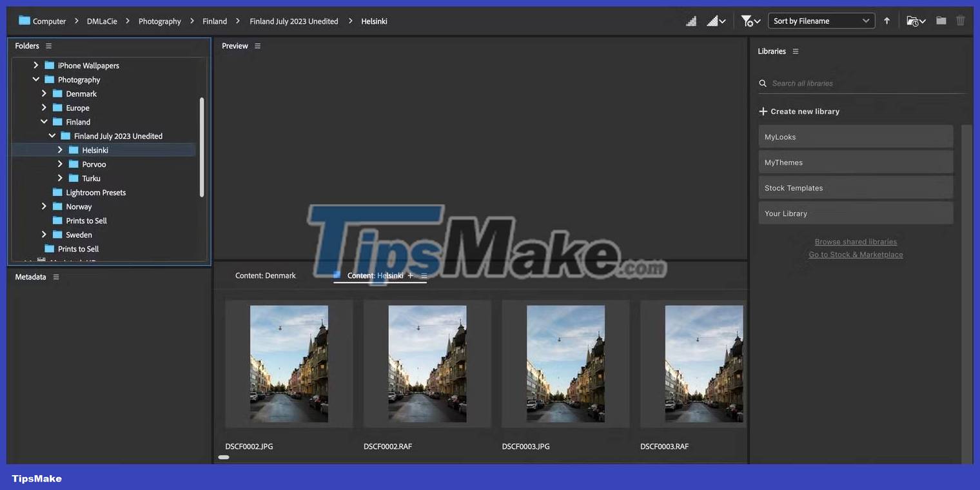Click the small thumbnail quality icon
Screen dimensions: 980x490
(691, 21)
